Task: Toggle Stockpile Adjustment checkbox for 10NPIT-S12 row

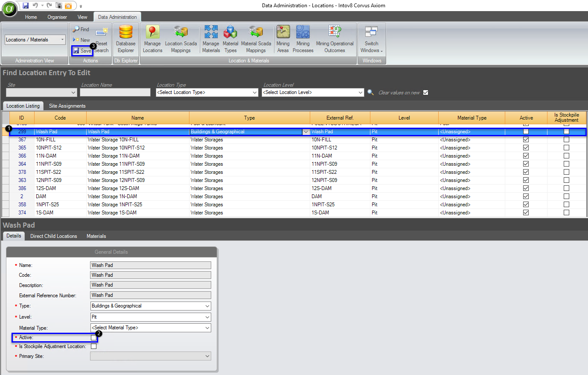Action: tap(566, 148)
